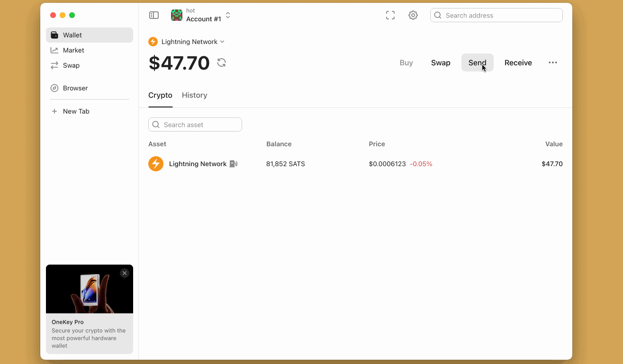Image resolution: width=623 pixels, height=364 pixels.
Task: Click the OneKey Pro device image
Action: pos(90,289)
